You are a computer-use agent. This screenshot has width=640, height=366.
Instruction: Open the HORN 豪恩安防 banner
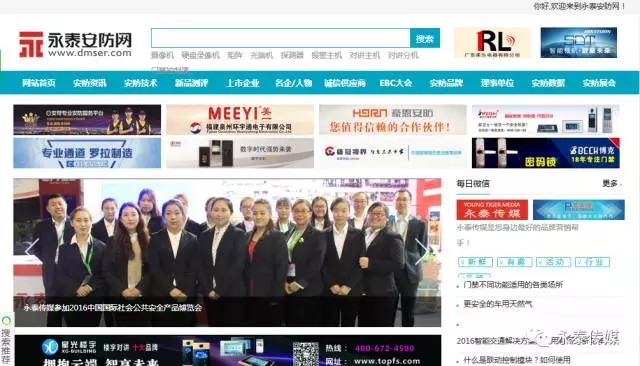pyautogui.click(x=393, y=120)
